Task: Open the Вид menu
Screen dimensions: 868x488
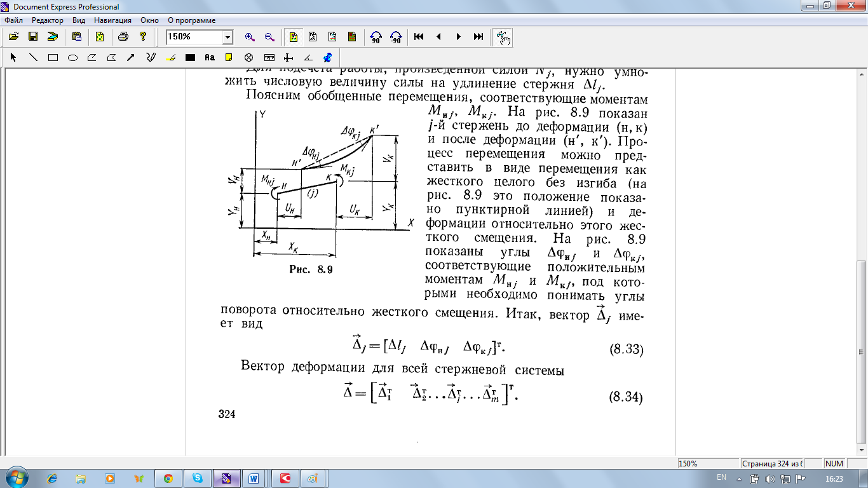Action: (79, 20)
